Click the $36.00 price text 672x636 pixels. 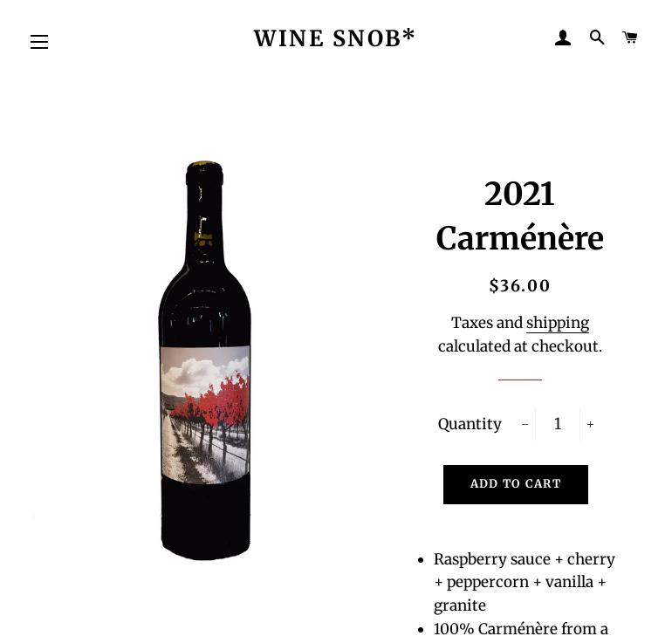519,285
